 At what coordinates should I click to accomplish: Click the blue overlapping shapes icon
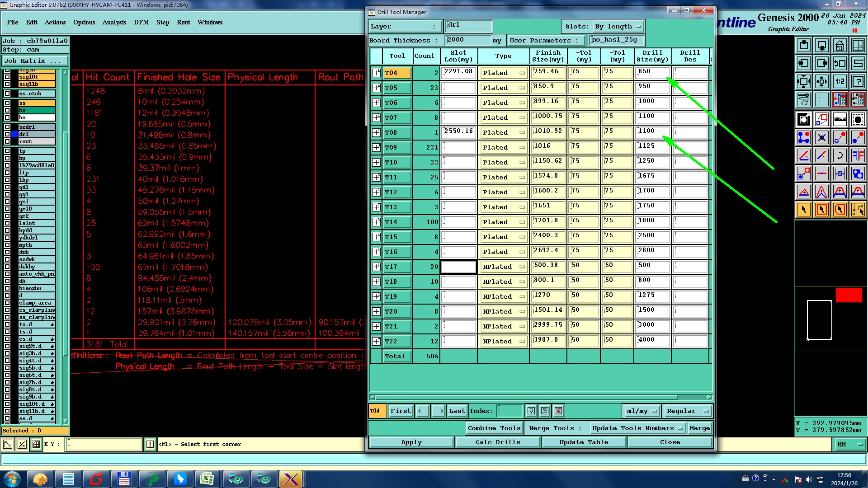coord(858,174)
